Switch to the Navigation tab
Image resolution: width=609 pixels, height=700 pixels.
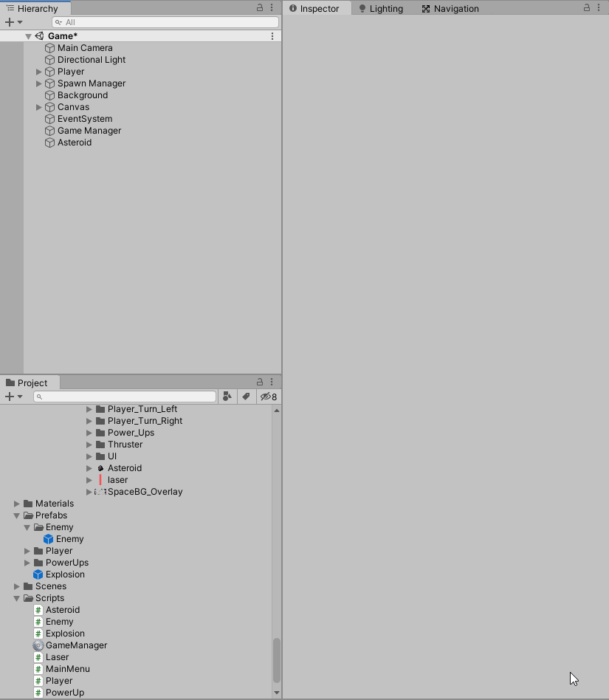click(x=450, y=8)
